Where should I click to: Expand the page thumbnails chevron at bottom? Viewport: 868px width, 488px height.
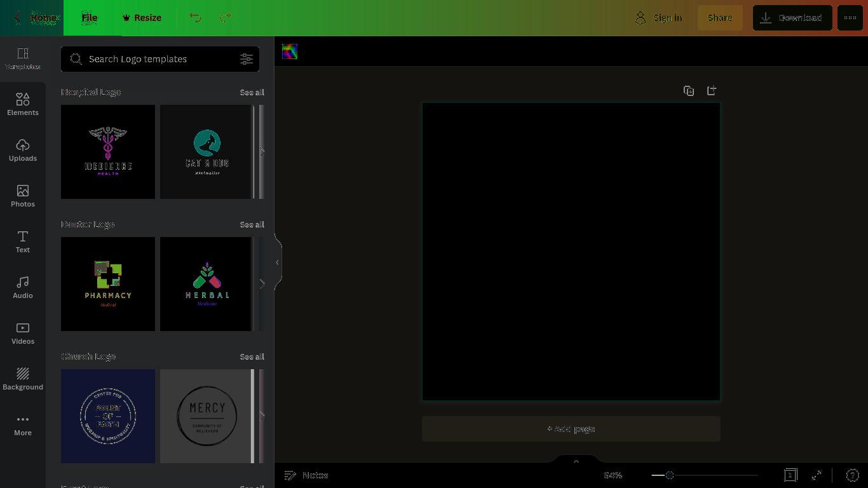tap(576, 461)
